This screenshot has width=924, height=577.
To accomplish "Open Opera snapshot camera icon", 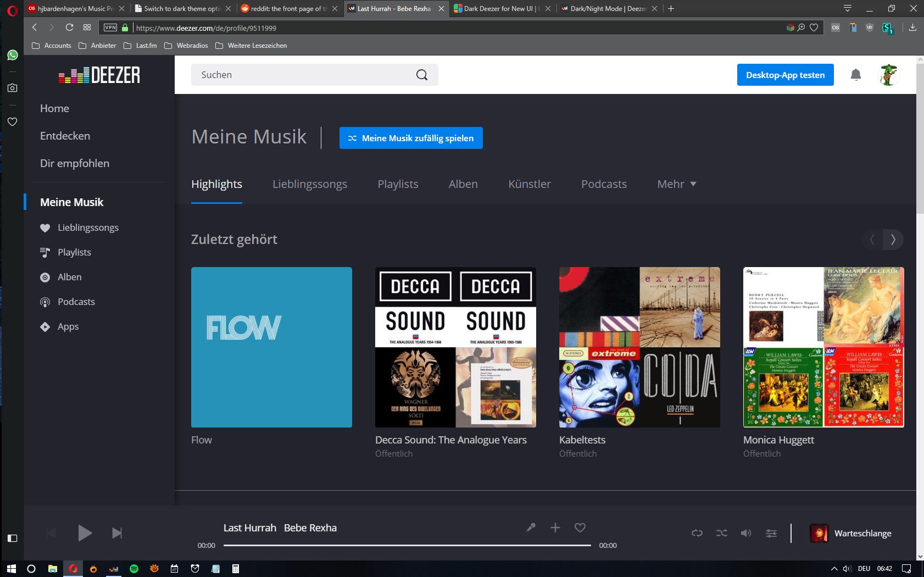I will 13,88.
